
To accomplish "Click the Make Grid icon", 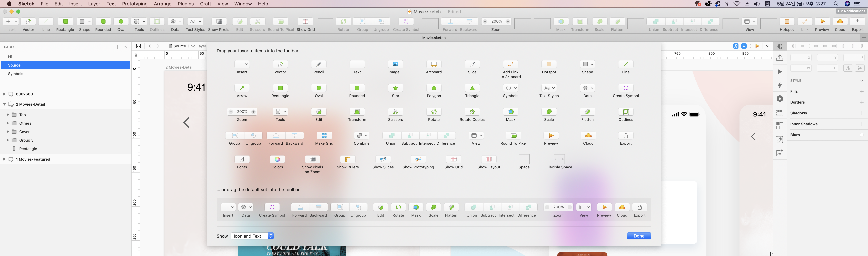I will [x=324, y=136].
